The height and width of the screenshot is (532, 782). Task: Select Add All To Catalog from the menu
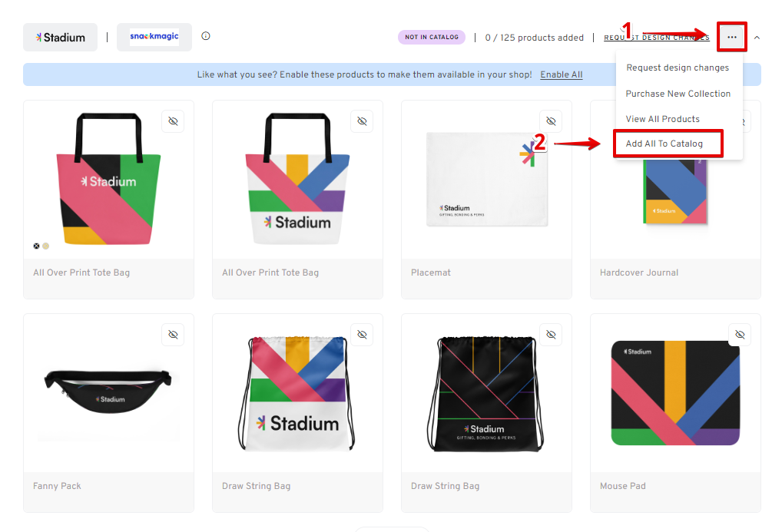tap(668, 144)
